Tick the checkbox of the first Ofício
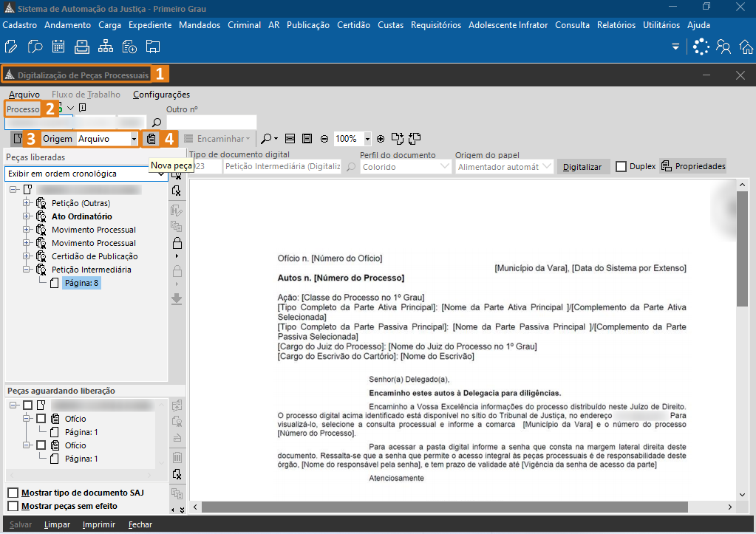This screenshot has height=534, width=756. point(41,418)
